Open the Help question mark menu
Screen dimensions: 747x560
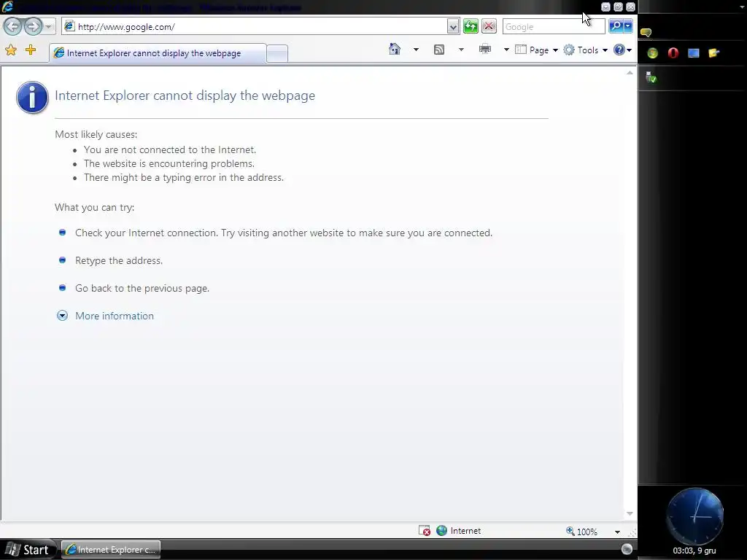tap(623, 50)
